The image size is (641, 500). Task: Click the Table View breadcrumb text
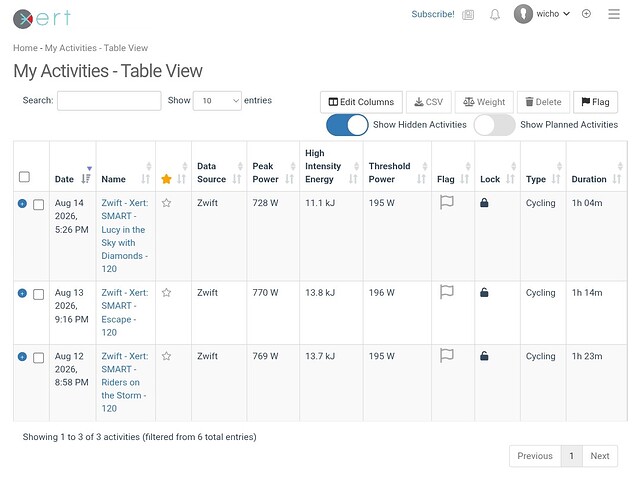tap(126, 48)
